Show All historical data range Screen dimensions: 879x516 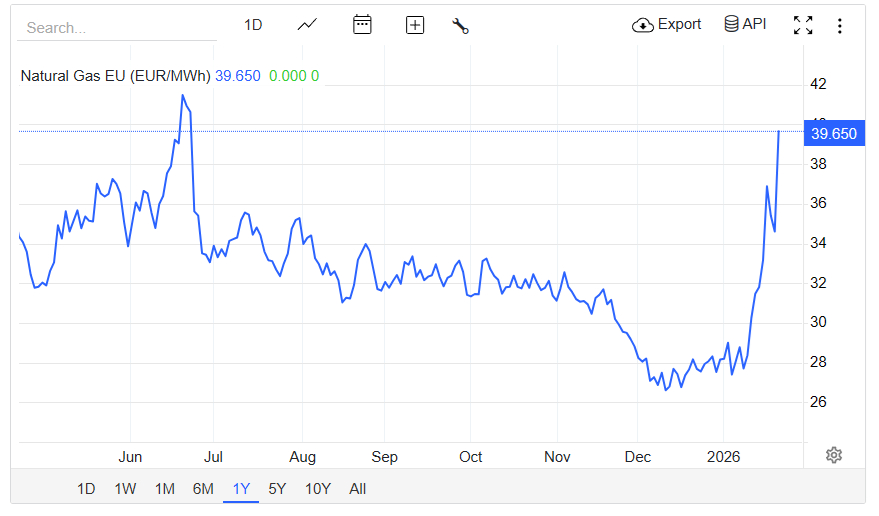[x=358, y=489]
